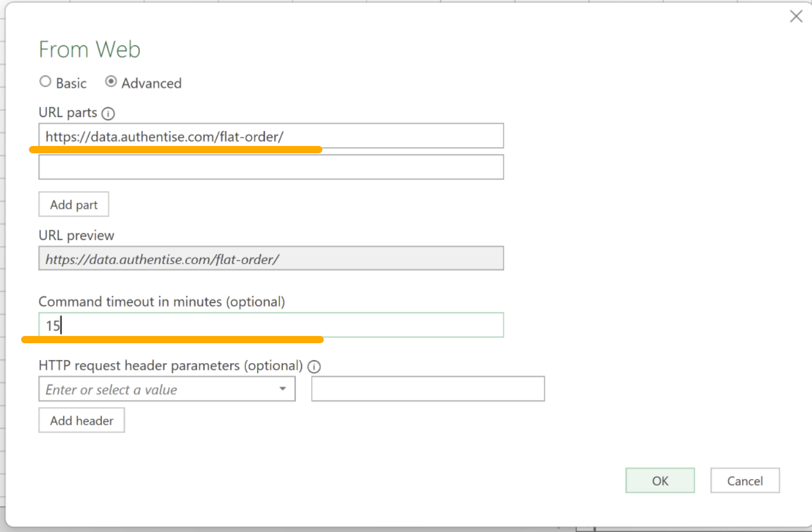Click the empty second URL part field
812x532 pixels.
point(271,167)
